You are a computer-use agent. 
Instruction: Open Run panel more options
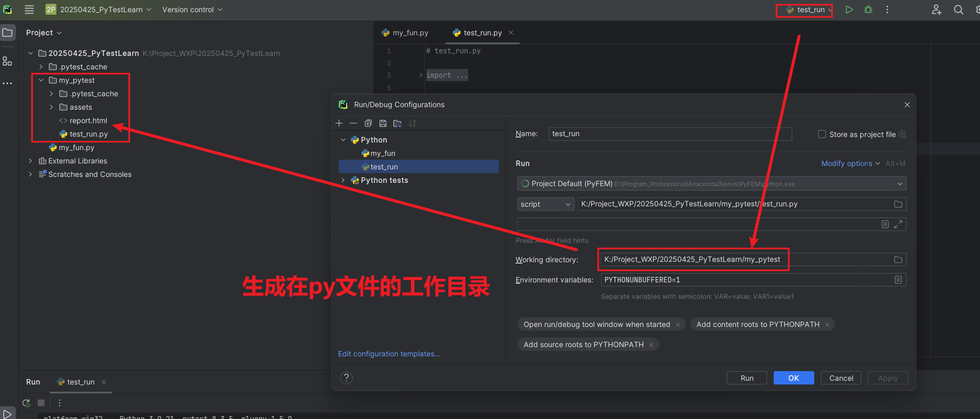(59, 403)
